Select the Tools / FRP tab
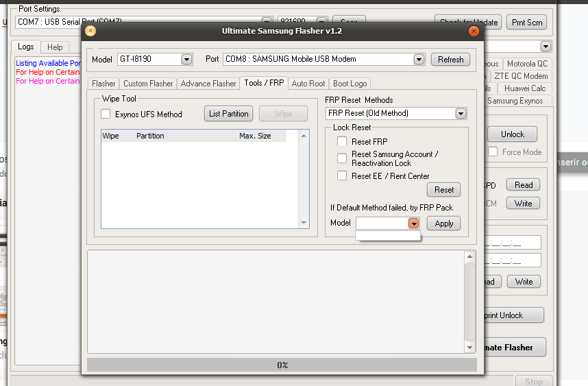The width and height of the screenshot is (588, 386). pos(264,83)
